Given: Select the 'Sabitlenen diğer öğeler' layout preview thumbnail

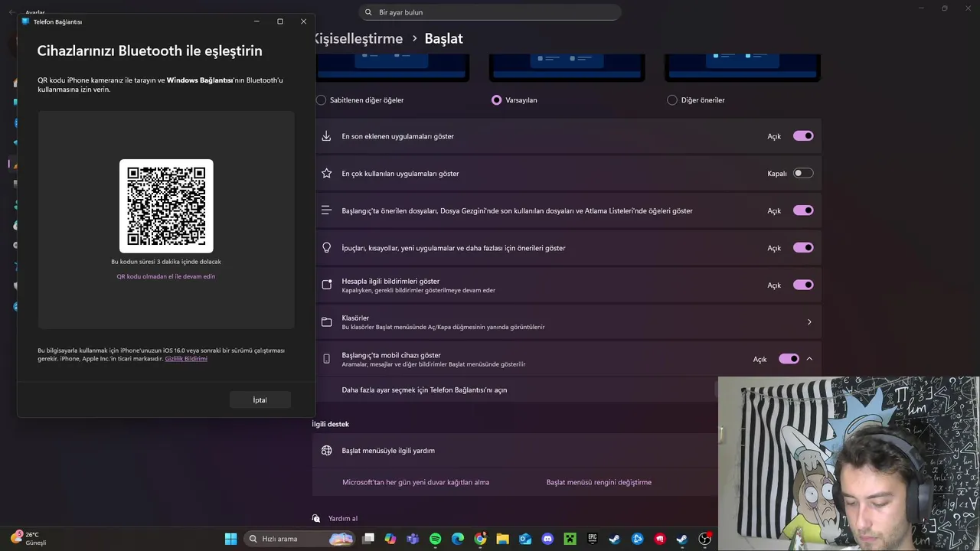Looking at the screenshot, I should [x=391, y=67].
